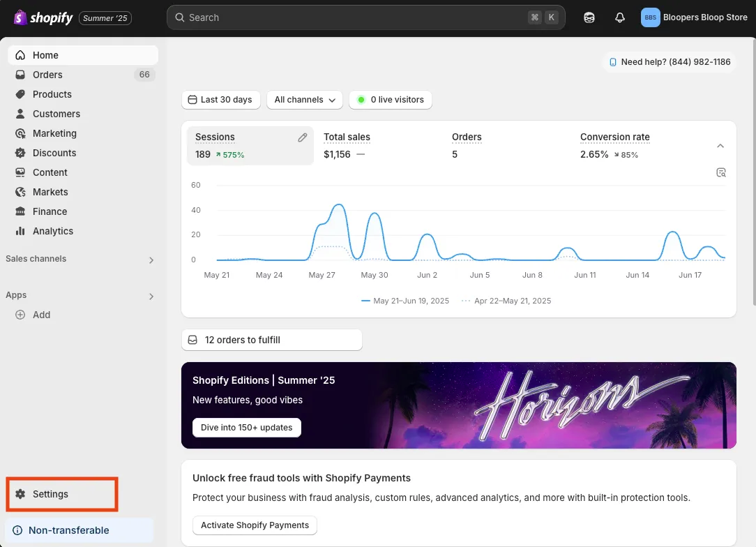This screenshot has height=547, width=756.
Task: Click the Apr 22–May 21, 2025 legend
Action: click(x=506, y=301)
